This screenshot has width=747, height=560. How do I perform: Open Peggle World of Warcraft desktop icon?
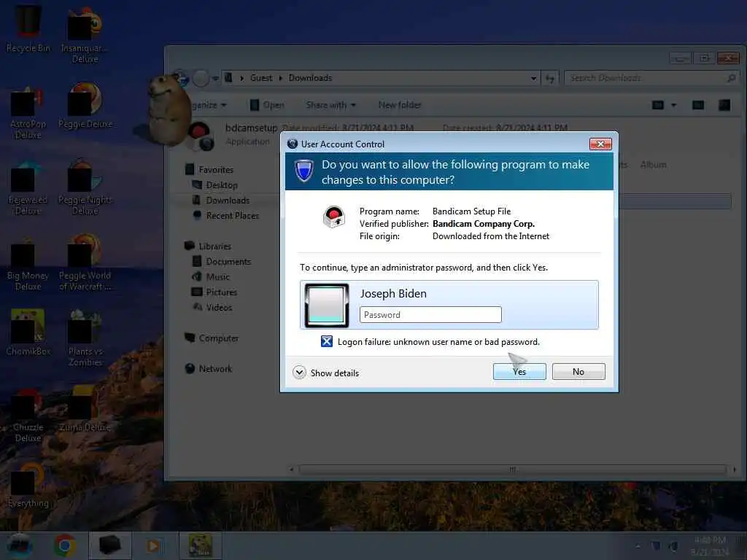pyautogui.click(x=85, y=262)
